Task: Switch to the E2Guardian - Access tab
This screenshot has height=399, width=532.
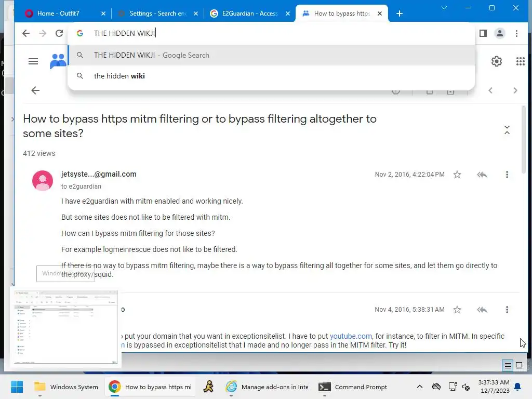Action: pos(249,14)
